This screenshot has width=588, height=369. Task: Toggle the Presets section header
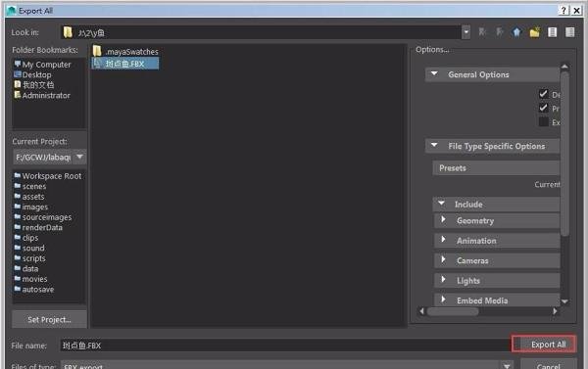pyautogui.click(x=496, y=168)
